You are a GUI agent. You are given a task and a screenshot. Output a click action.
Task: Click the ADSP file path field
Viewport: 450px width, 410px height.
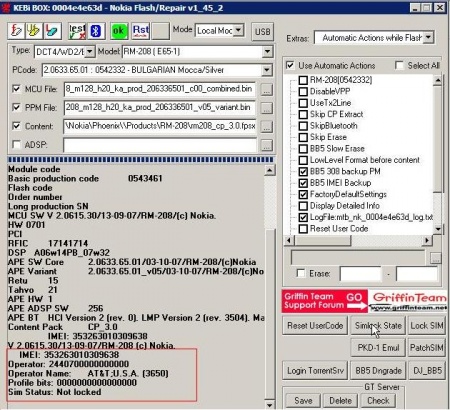point(160,145)
